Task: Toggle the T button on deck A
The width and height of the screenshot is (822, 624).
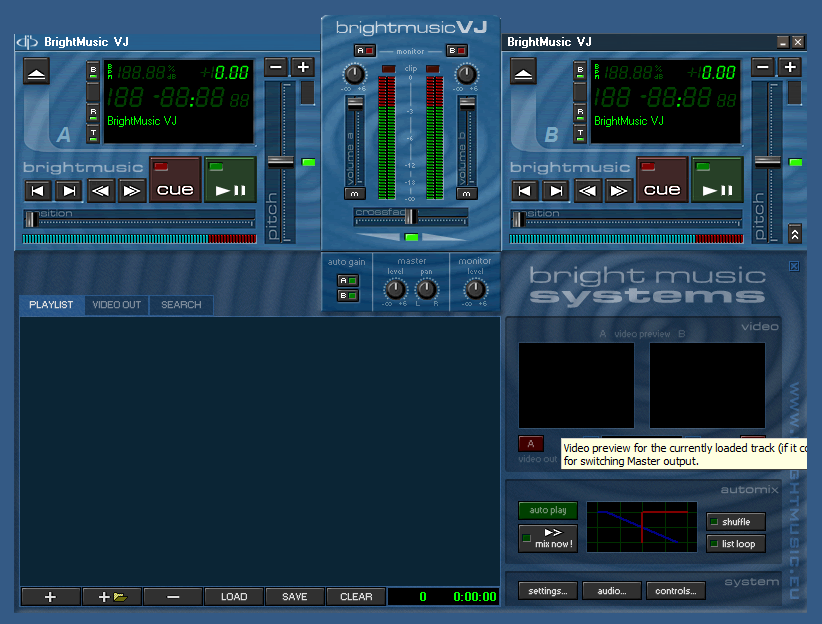Action: point(93,135)
